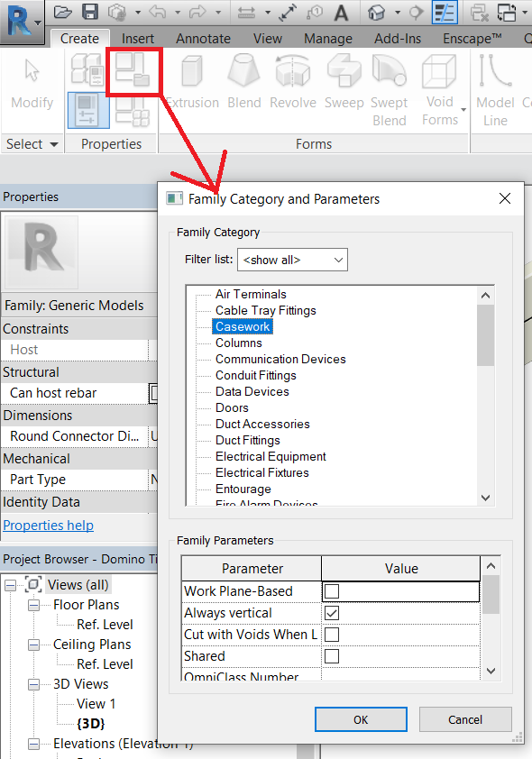
Task: Click the Close Inactive Views icon
Action: point(479,13)
